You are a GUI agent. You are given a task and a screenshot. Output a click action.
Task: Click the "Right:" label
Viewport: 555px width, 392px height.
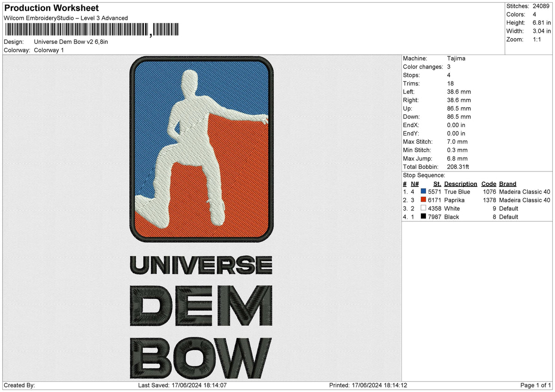click(411, 100)
